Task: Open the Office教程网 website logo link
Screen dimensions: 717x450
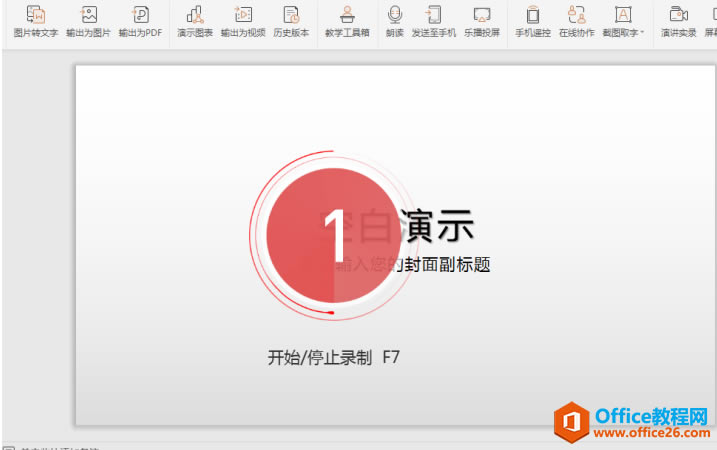Action: [x=632, y=423]
